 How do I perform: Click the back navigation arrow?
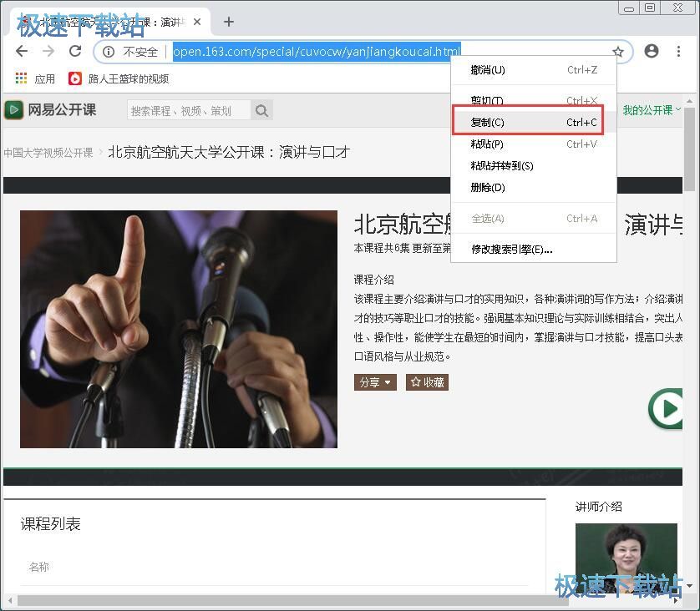tap(22, 51)
